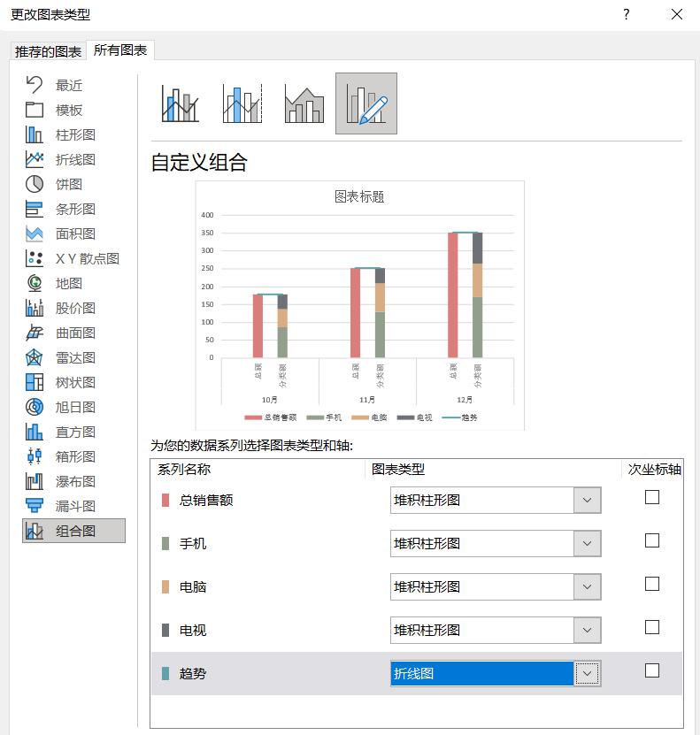The width and height of the screenshot is (700, 735).
Task: Click the red 总销售额 series color swatch
Action: 165,500
